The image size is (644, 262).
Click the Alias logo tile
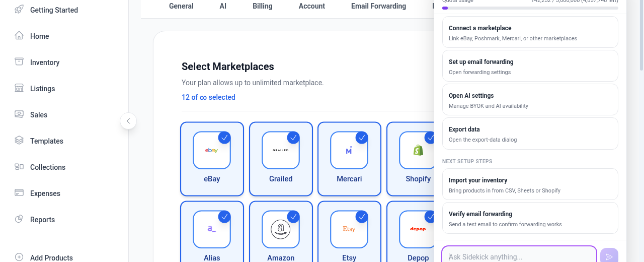(x=212, y=229)
